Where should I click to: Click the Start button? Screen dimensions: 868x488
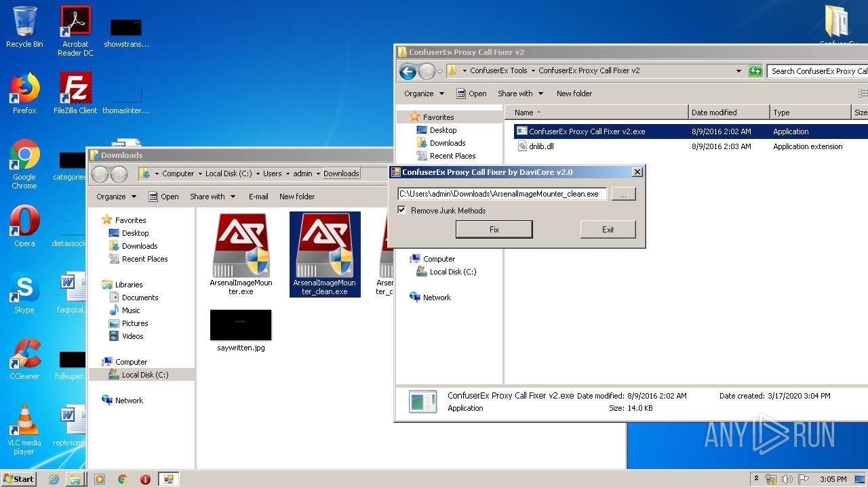pos(19,479)
